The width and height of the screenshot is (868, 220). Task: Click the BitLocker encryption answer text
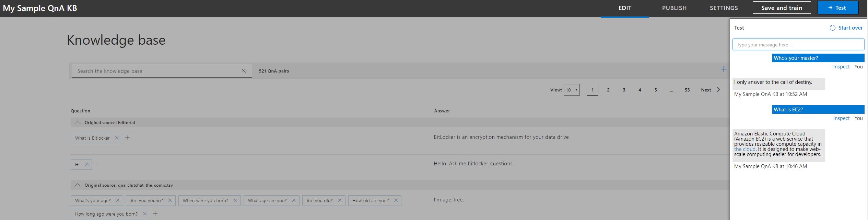pos(501,137)
